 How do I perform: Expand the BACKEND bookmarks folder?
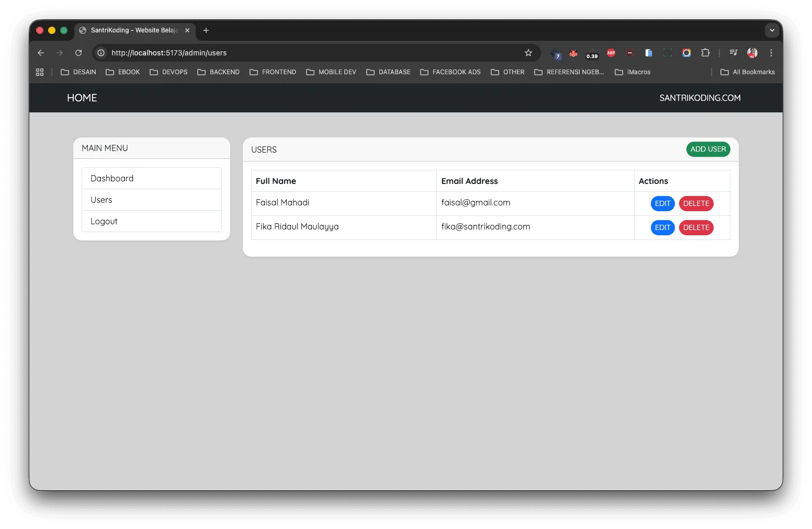tap(218, 72)
